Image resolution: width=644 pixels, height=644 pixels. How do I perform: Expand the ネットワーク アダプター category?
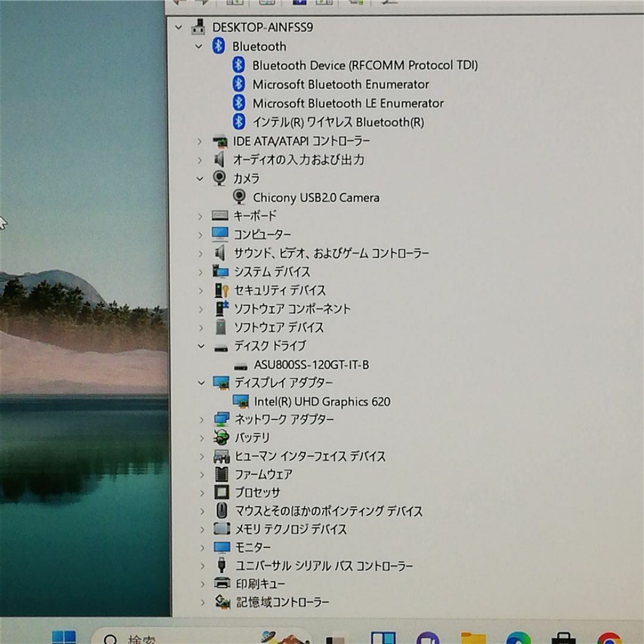tap(202, 420)
